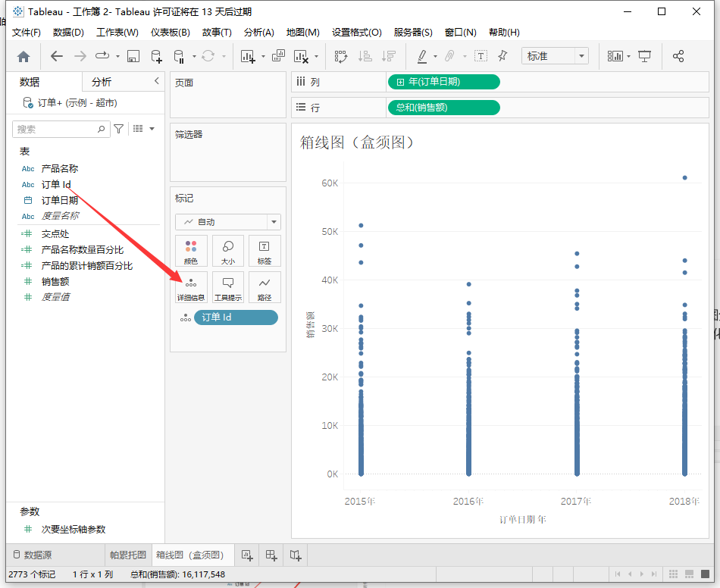
Task: Toggle show mark labels icon
Action: click(x=481, y=57)
